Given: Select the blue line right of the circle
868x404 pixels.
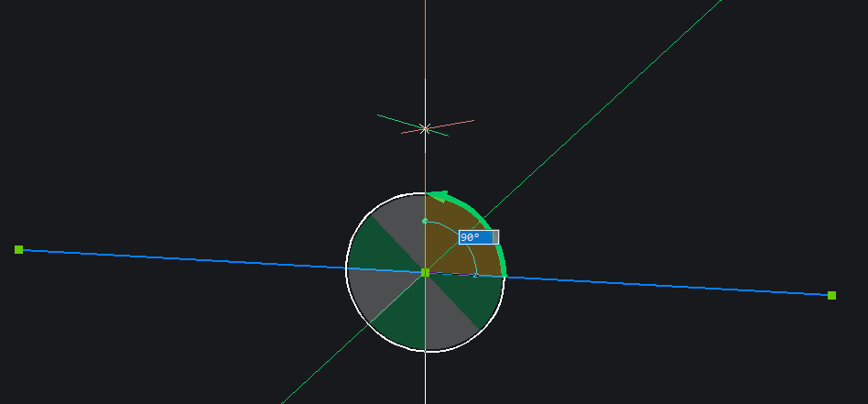Looking at the screenshot, I should click(x=668, y=286).
